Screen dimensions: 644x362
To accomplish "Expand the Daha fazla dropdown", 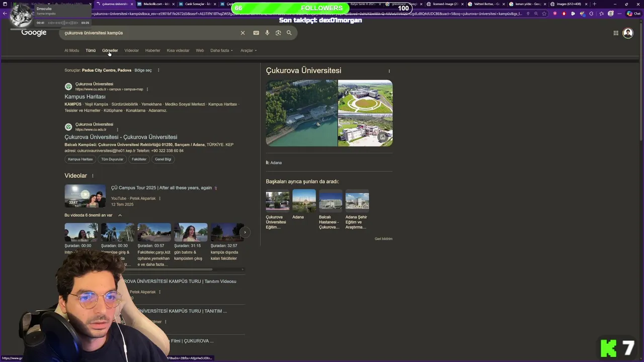I will pos(221,50).
